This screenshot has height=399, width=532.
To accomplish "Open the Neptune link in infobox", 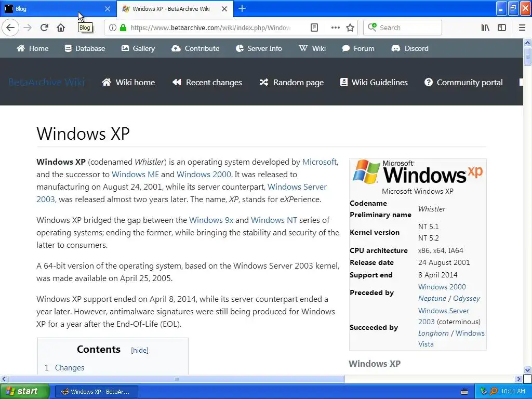I will click(x=432, y=299).
